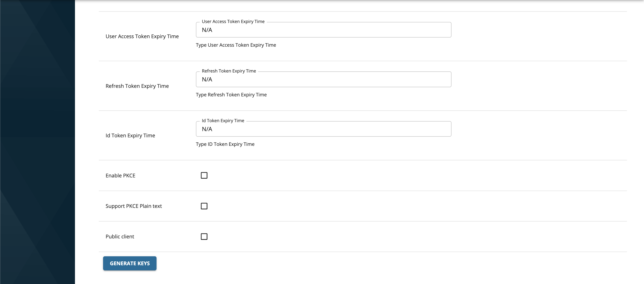Click inside the Id Token Expiry Time field

tap(322, 129)
